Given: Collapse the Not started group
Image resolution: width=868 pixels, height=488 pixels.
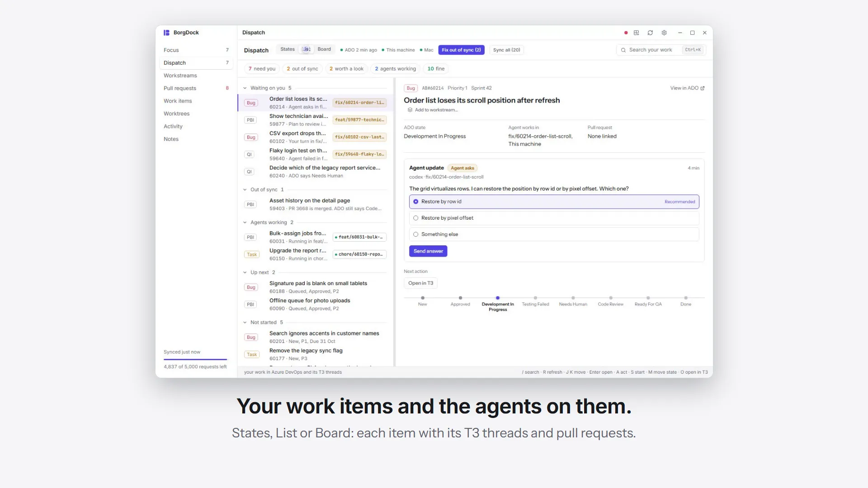Looking at the screenshot, I should point(245,323).
